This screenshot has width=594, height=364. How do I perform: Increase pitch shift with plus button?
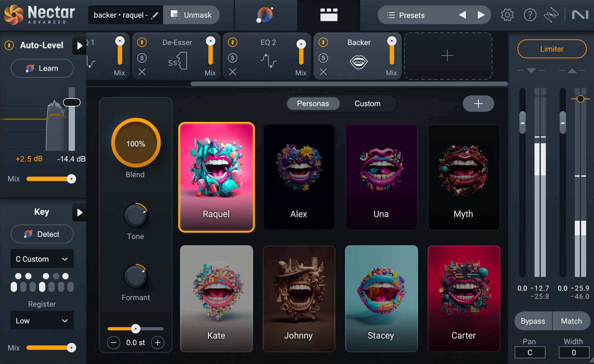[158, 342]
